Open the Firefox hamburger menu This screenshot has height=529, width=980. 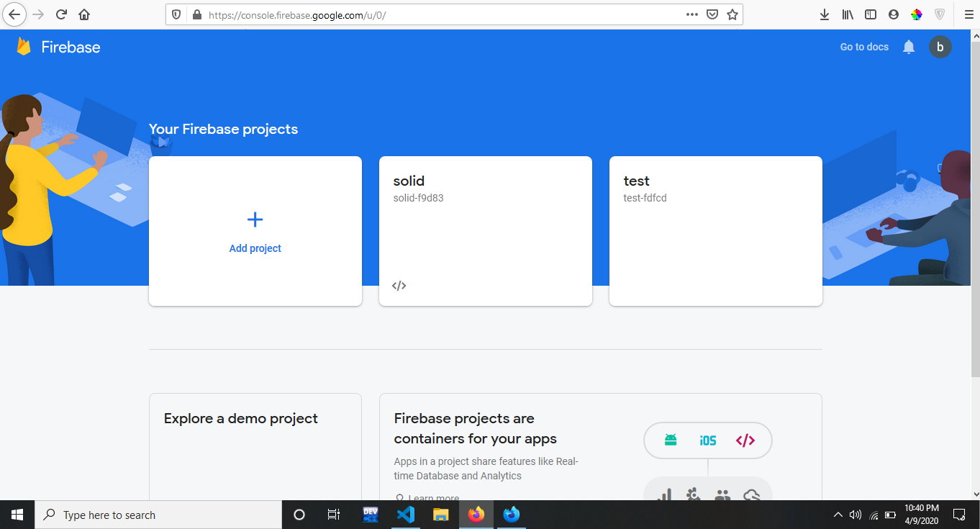coord(968,14)
